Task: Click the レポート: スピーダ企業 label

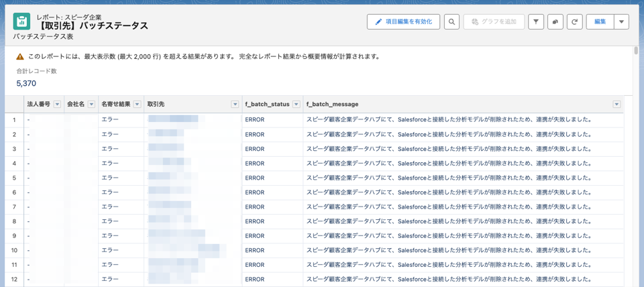Action: pyautogui.click(x=68, y=17)
